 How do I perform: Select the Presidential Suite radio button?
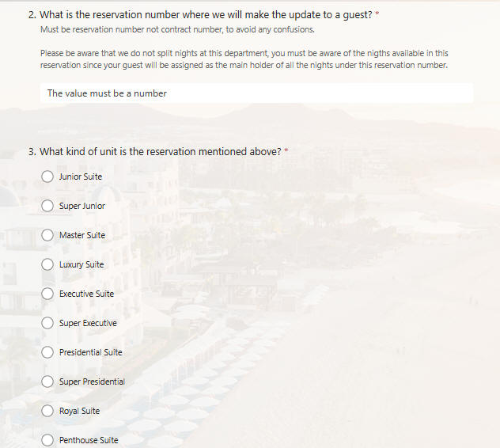tap(47, 352)
